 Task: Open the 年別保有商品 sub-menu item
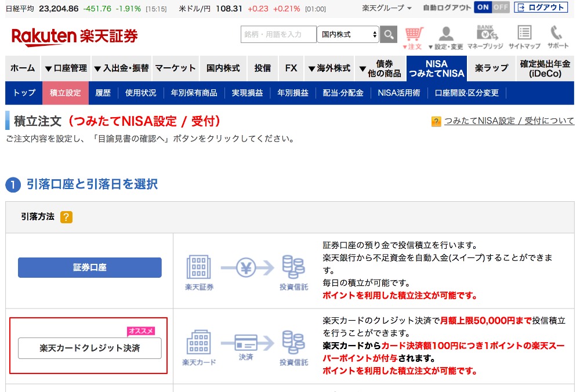[x=194, y=93]
